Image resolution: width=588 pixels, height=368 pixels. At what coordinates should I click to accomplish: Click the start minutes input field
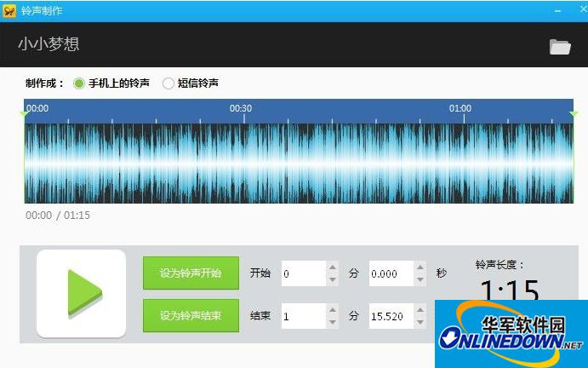coord(304,273)
